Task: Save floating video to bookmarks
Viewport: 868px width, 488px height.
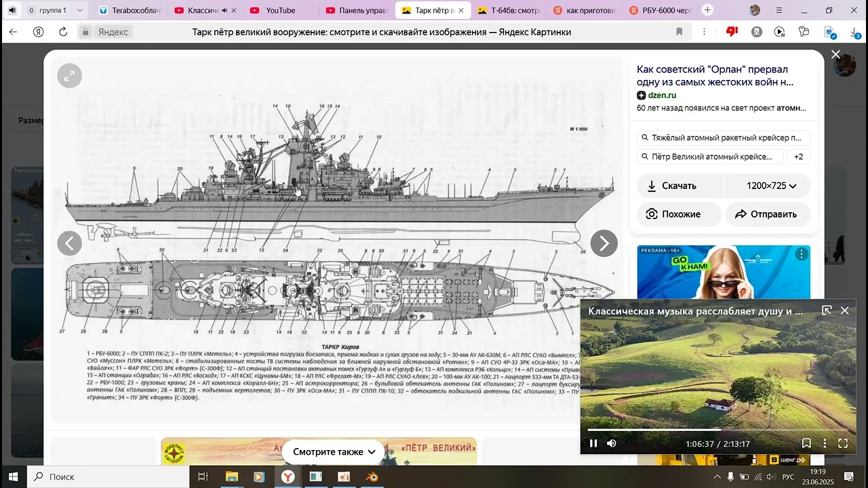Action: (x=806, y=443)
